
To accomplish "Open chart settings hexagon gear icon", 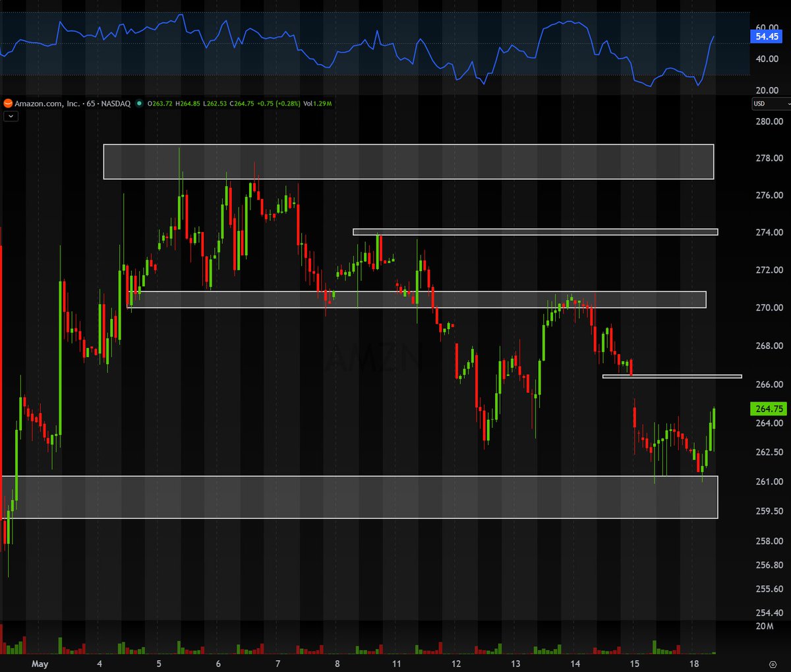I will tap(773, 664).
